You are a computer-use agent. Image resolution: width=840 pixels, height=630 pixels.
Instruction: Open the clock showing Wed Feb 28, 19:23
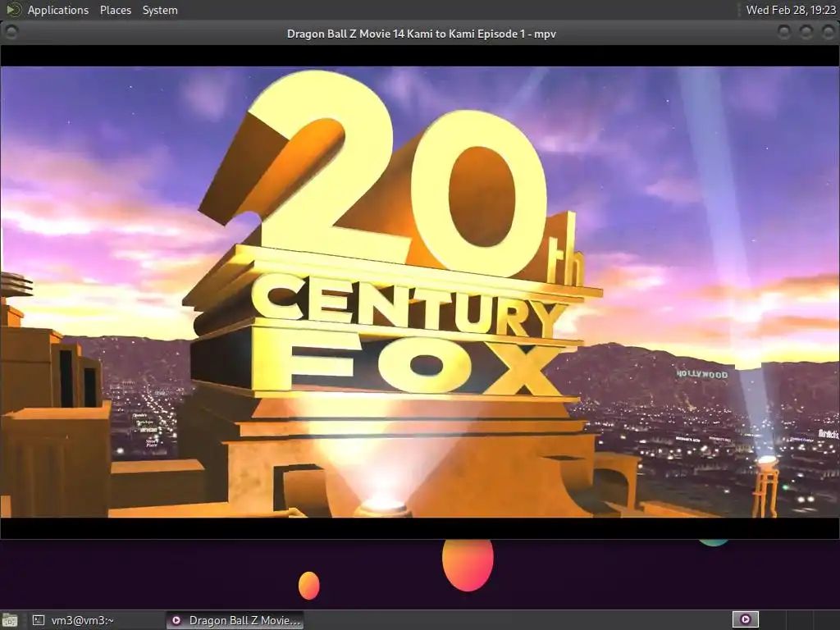point(791,10)
